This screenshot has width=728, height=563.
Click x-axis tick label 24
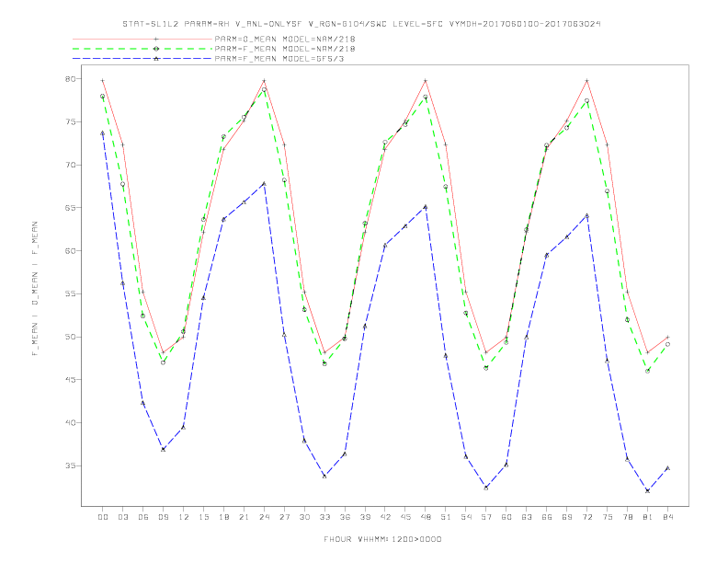click(264, 517)
